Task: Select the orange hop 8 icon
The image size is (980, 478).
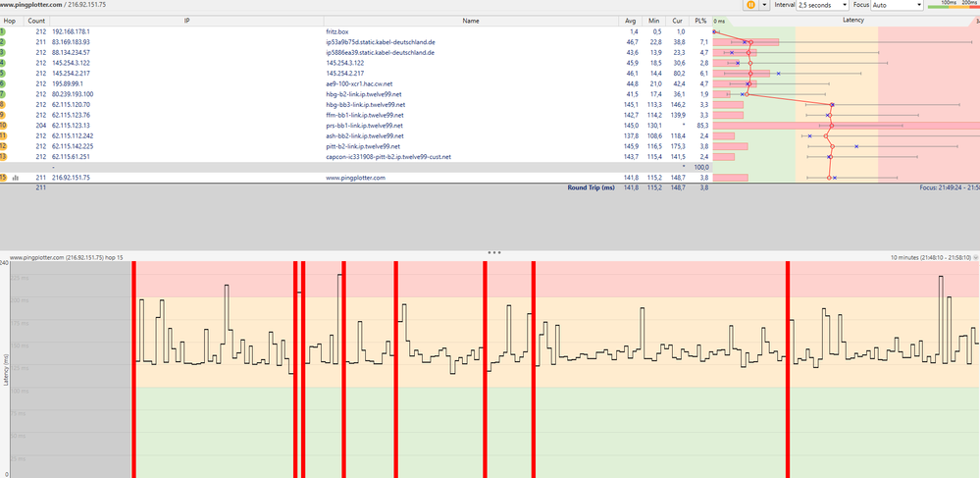Action: pos(3,104)
